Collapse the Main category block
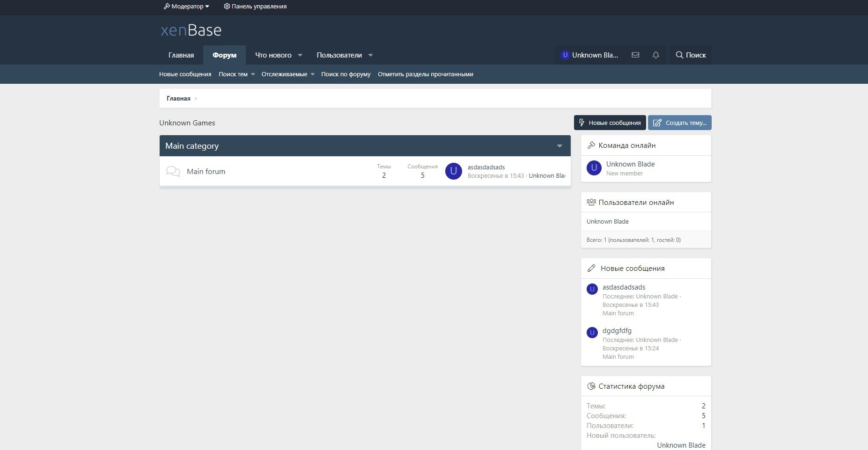 559,146
